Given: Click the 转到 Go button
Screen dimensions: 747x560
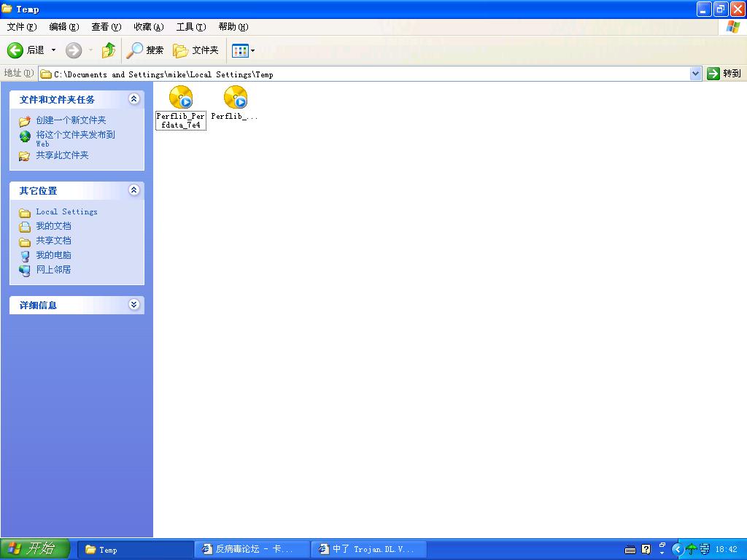Looking at the screenshot, I should 724,74.
